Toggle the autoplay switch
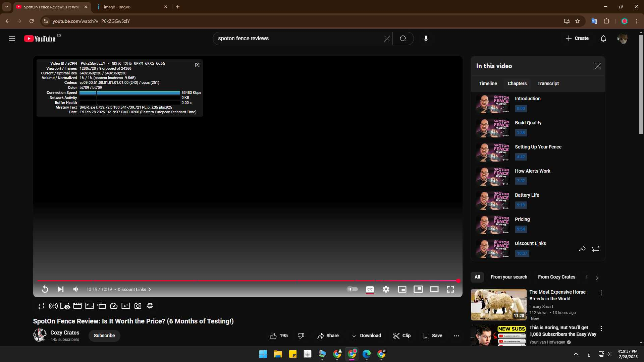Screen dimensions: 644x362 (352, 289)
